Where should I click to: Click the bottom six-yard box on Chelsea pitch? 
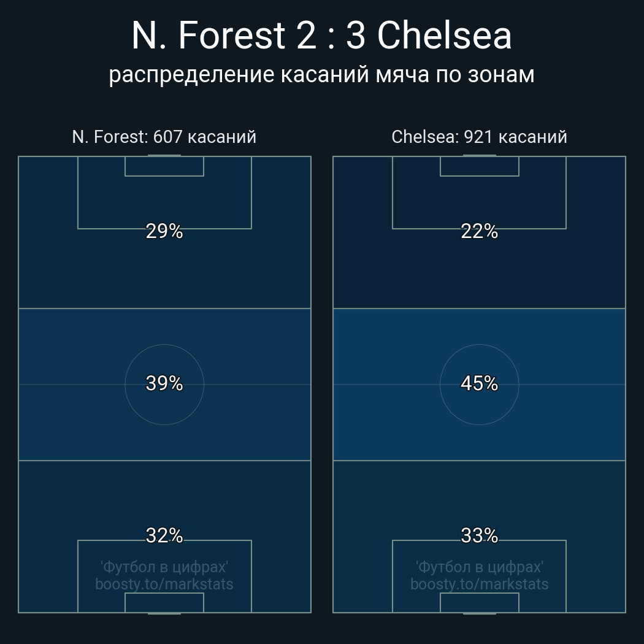(479, 602)
